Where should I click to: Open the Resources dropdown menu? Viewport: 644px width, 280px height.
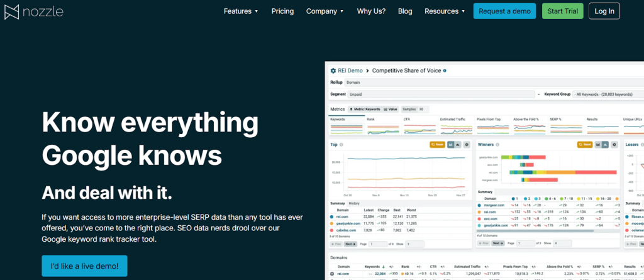(445, 11)
